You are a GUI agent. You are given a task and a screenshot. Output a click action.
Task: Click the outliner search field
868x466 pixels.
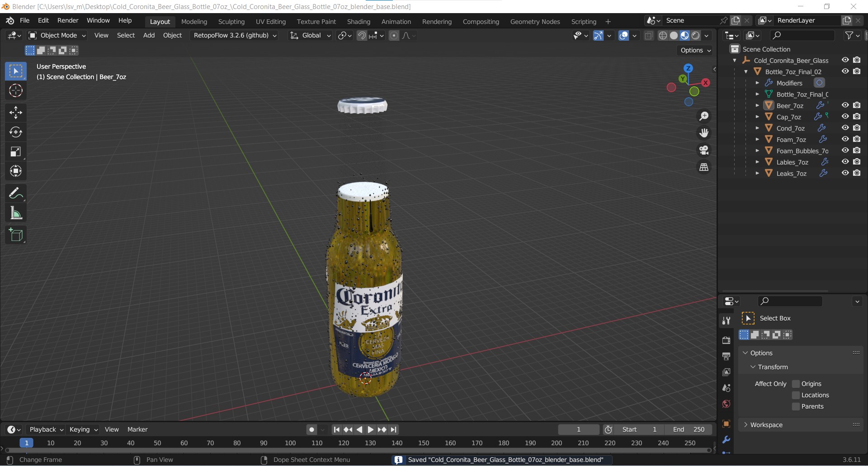click(802, 35)
